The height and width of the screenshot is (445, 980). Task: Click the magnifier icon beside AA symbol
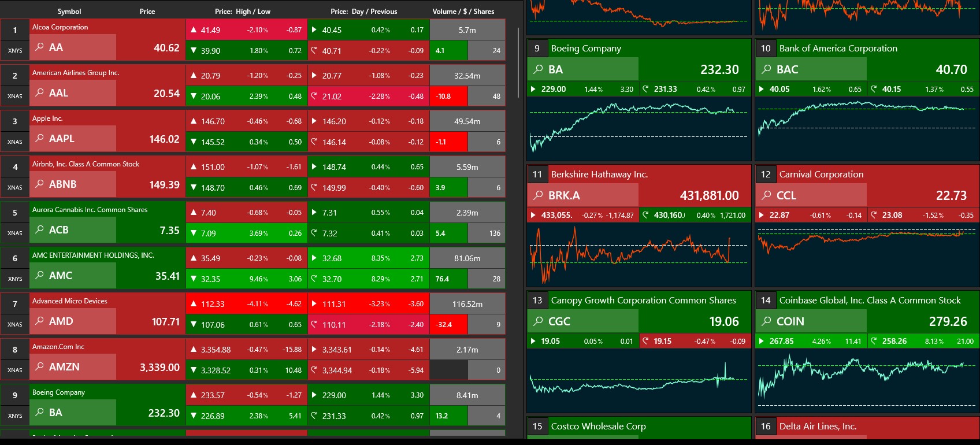pyautogui.click(x=39, y=47)
